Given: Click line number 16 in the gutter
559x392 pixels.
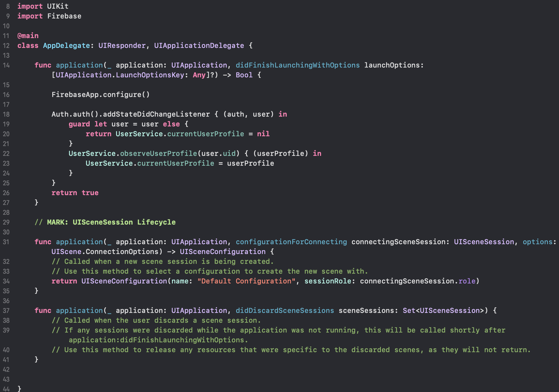Looking at the screenshot, I should coord(6,95).
